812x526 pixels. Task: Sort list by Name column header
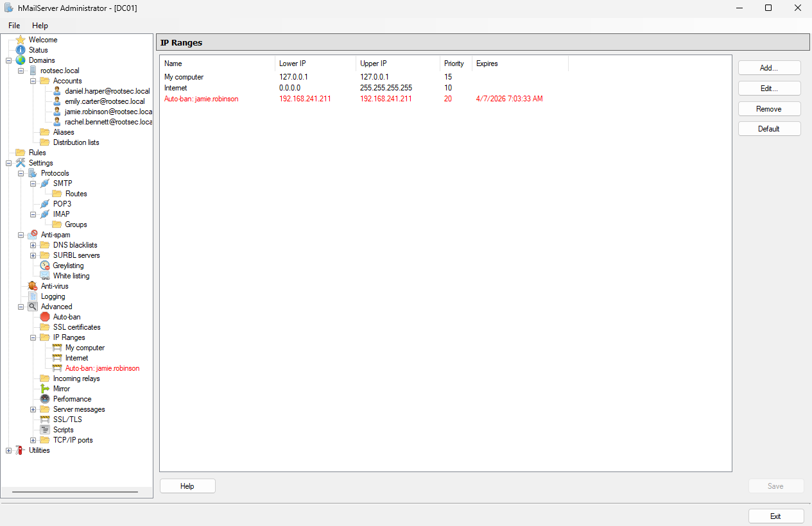point(218,64)
